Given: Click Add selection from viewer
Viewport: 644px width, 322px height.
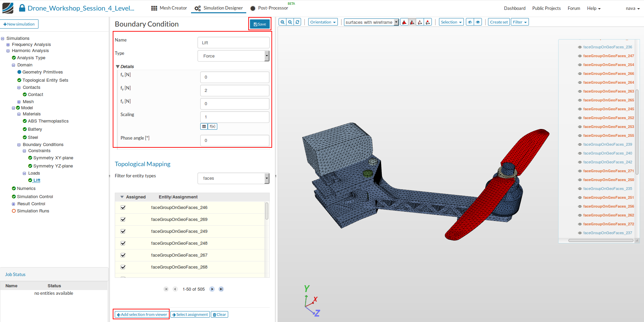Looking at the screenshot, I should tap(142, 315).
